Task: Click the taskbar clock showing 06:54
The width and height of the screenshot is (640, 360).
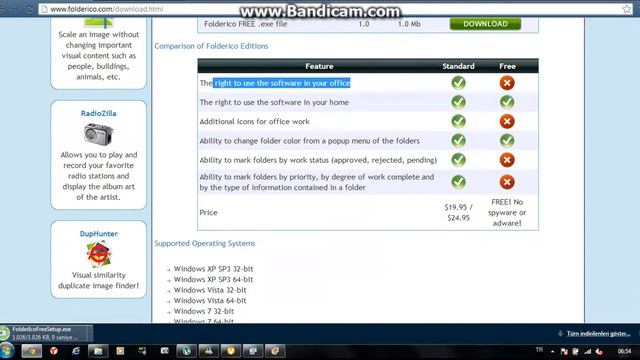Action: point(624,351)
